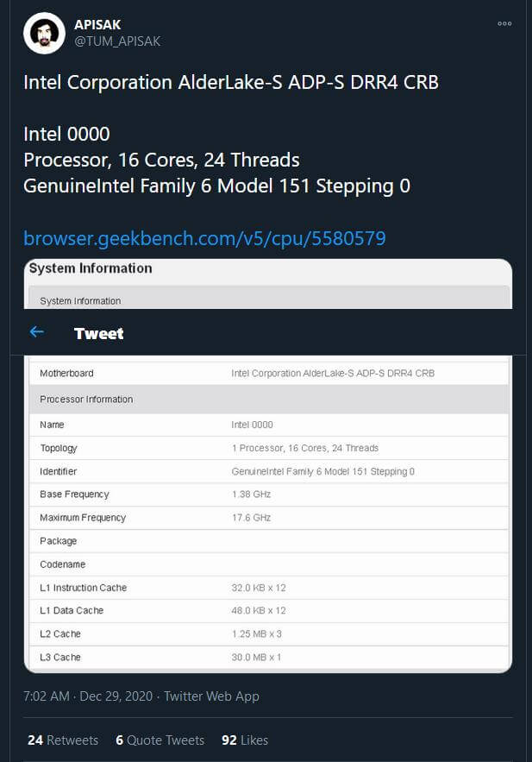The height and width of the screenshot is (762, 532).
Task: Click the Motherboard row in the table
Action: coord(267,373)
